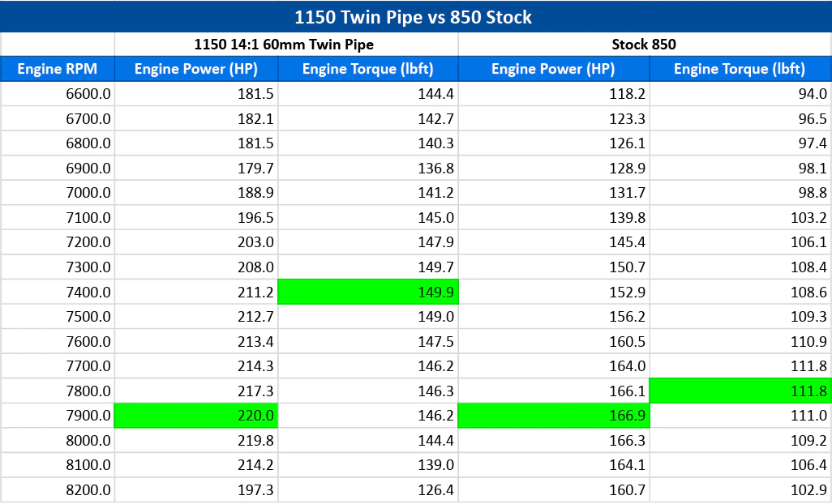Image resolution: width=832 pixels, height=504 pixels.
Task: Click the "1150 Twin Pipe vs 850 Stock" title
Action: 416,16
